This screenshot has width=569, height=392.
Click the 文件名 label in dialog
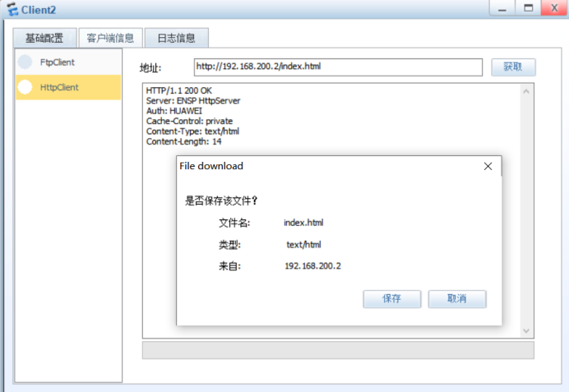coord(234,223)
